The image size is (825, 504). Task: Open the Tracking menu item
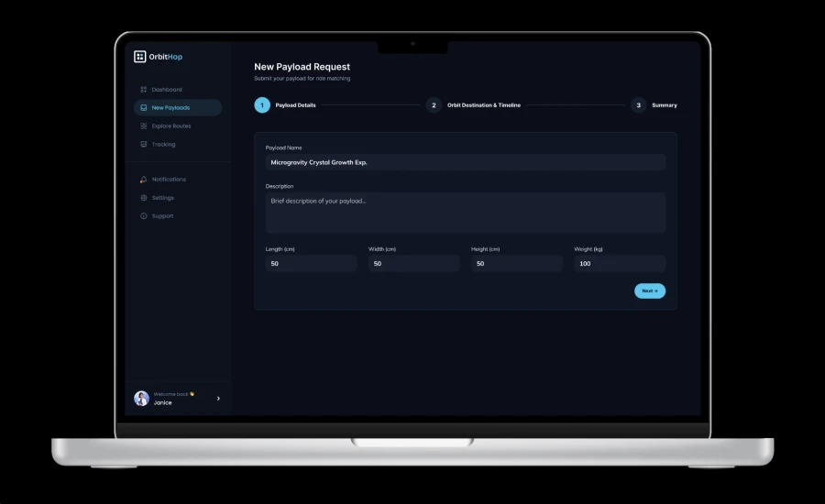tap(178, 144)
